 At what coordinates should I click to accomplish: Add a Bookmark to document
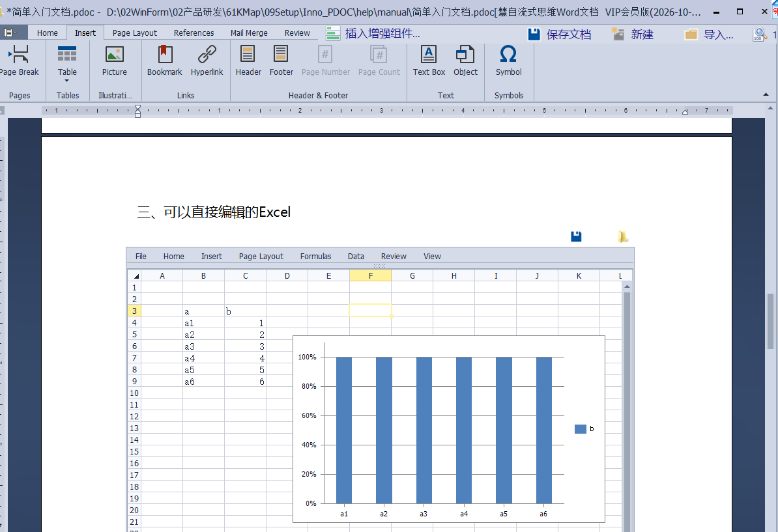164,61
